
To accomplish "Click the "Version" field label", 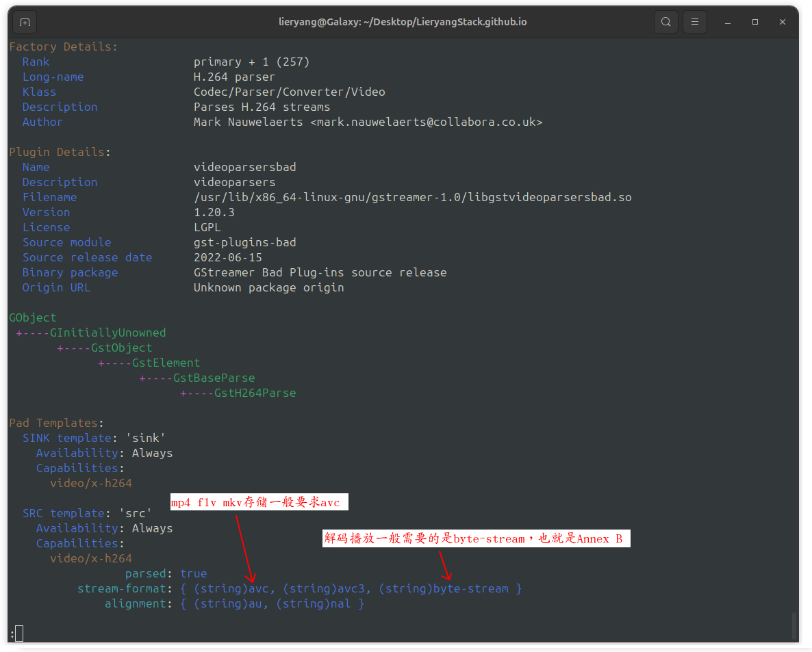I will point(46,211).
